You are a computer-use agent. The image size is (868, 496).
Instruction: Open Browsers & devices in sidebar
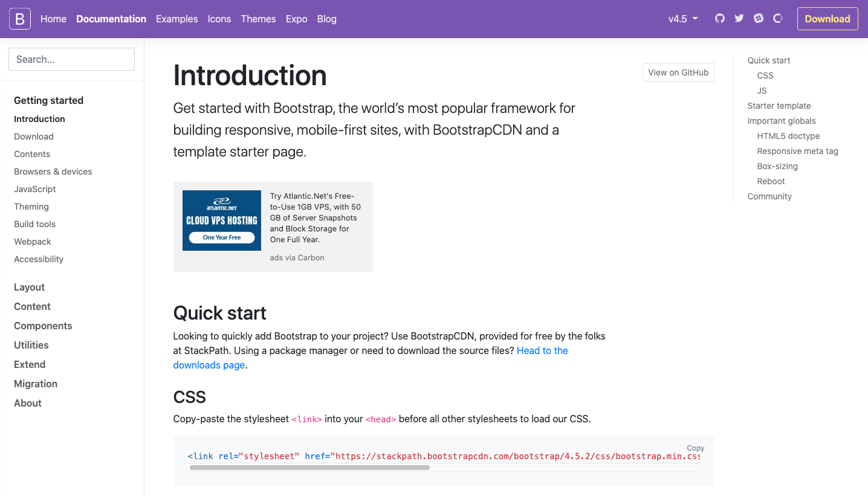(53, 172)
